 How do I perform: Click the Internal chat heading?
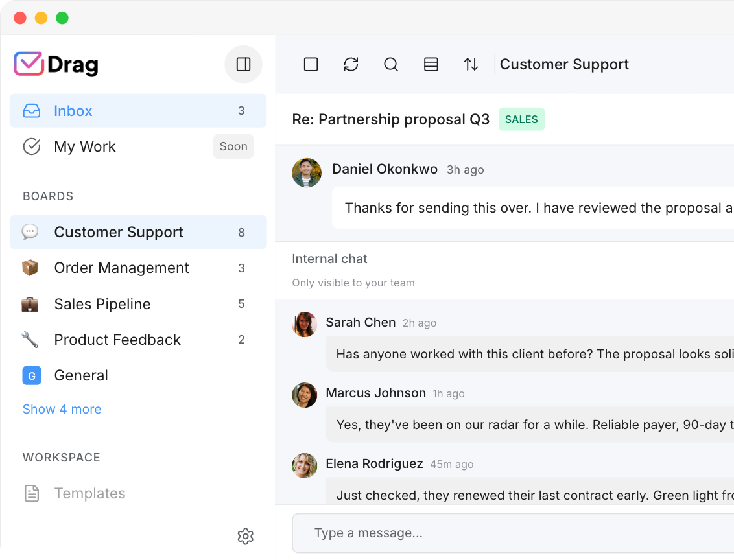(x=329, y=259)
